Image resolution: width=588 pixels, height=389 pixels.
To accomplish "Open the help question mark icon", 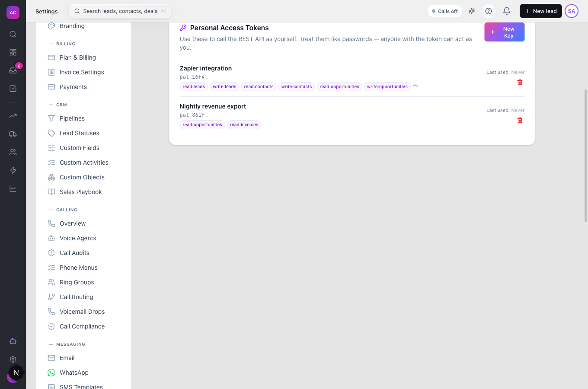I will tap(489, 11).
